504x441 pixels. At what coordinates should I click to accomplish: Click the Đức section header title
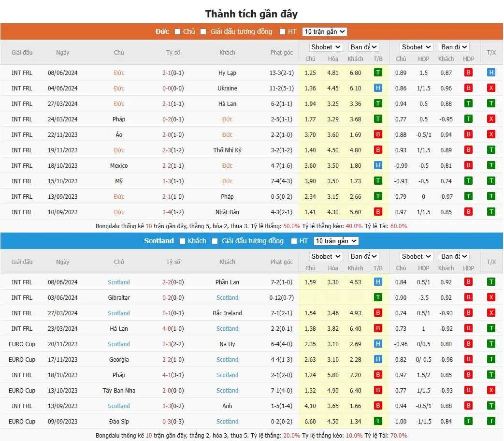(162, 32)
